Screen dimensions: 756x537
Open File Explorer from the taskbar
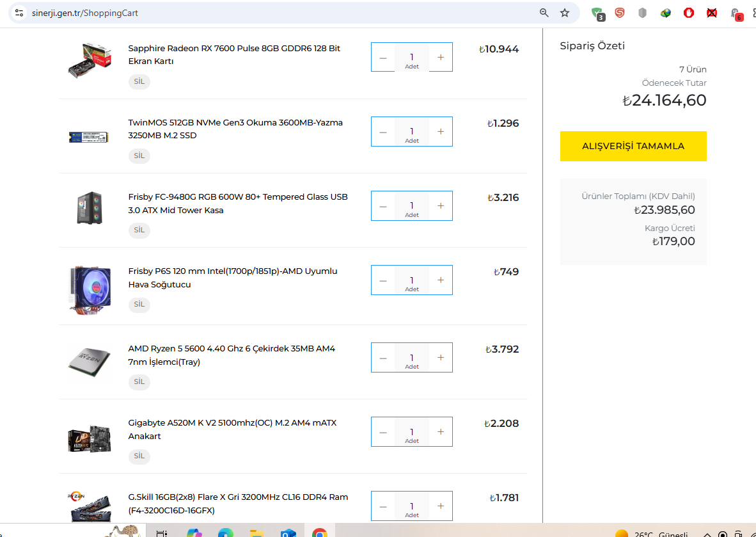click(257, 532)
